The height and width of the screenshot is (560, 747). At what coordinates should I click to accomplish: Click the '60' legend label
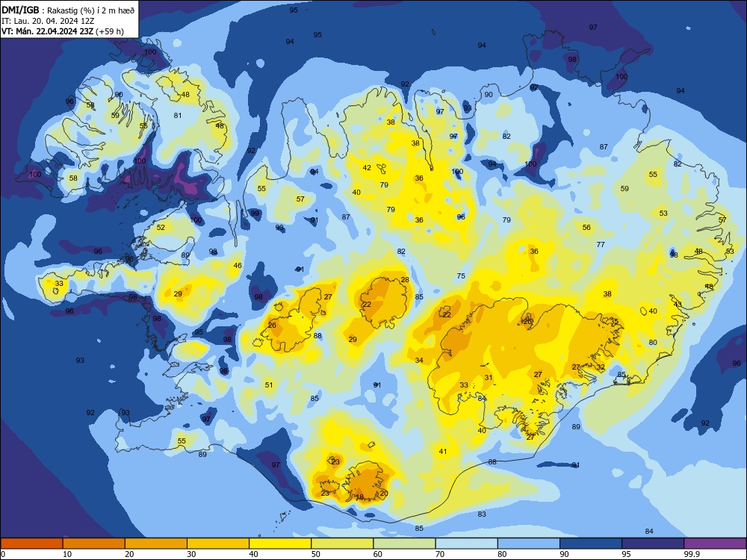(x=378, y=554)
